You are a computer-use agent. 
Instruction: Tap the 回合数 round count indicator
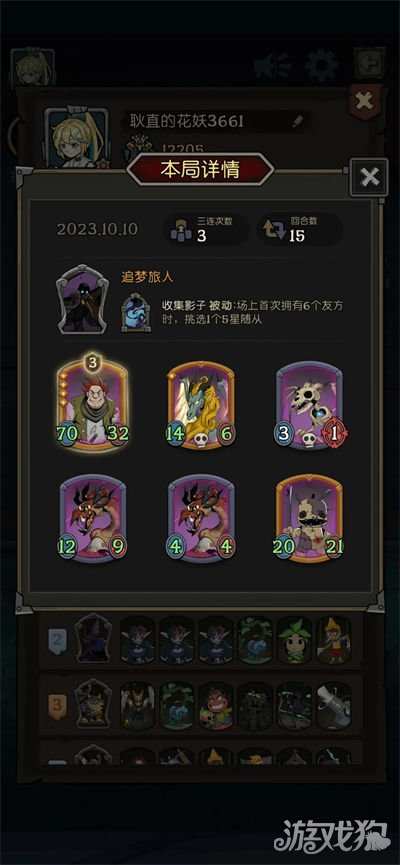click(300, 229)
